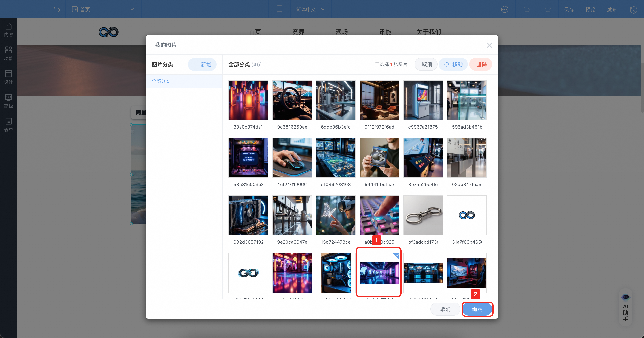
Task: Click 发布 in the top toolbar
Action: (x=612, y=10)
